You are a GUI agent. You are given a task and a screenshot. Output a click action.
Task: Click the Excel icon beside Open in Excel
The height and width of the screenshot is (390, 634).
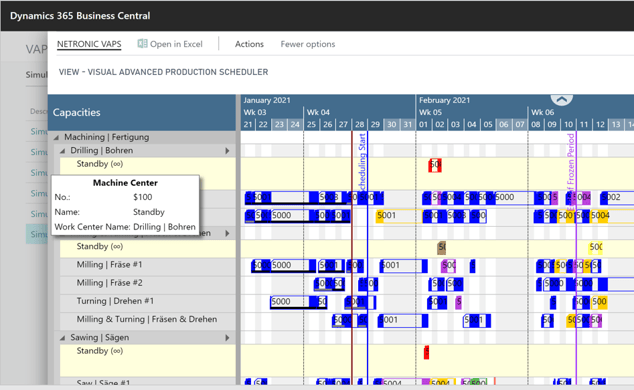pyautogui.click(x=142, y=44)
